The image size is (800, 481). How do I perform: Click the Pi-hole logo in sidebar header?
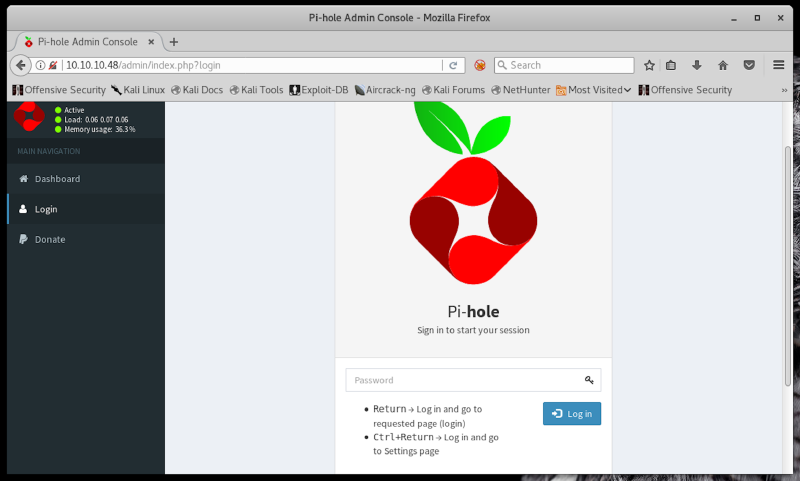29,117
